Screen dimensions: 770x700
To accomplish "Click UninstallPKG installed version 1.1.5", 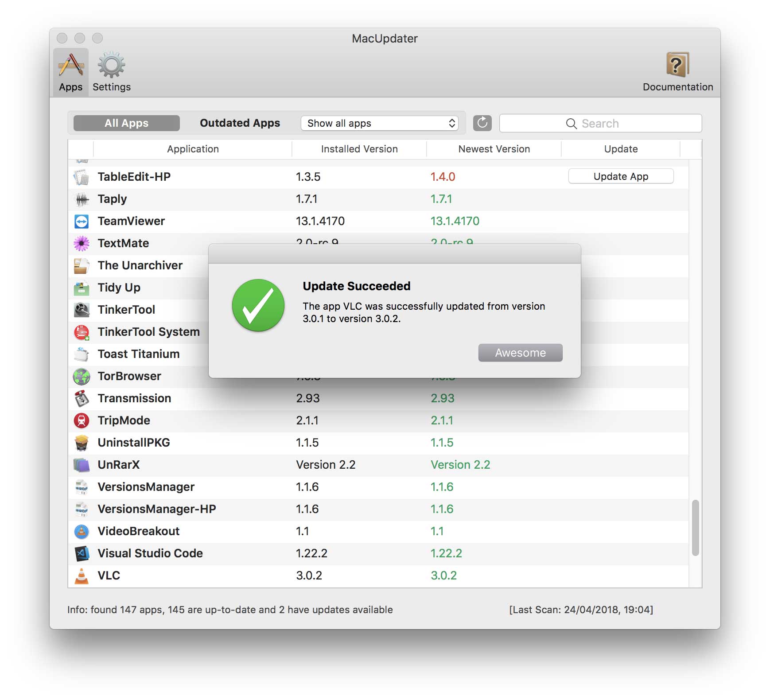I will point(307,443).
